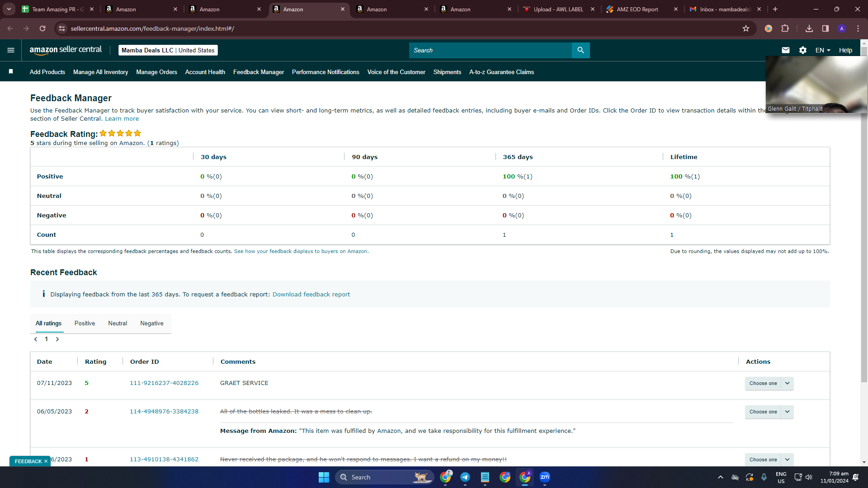Open Voice of the Customer
Viewport: 868px width, 488px height.
tap(396, 72)
